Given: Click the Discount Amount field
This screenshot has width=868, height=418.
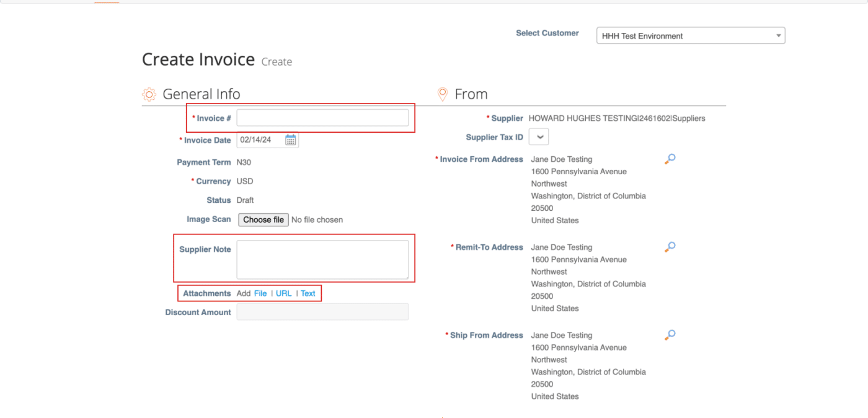Looking at the screenshot, I should click(322, 311).
